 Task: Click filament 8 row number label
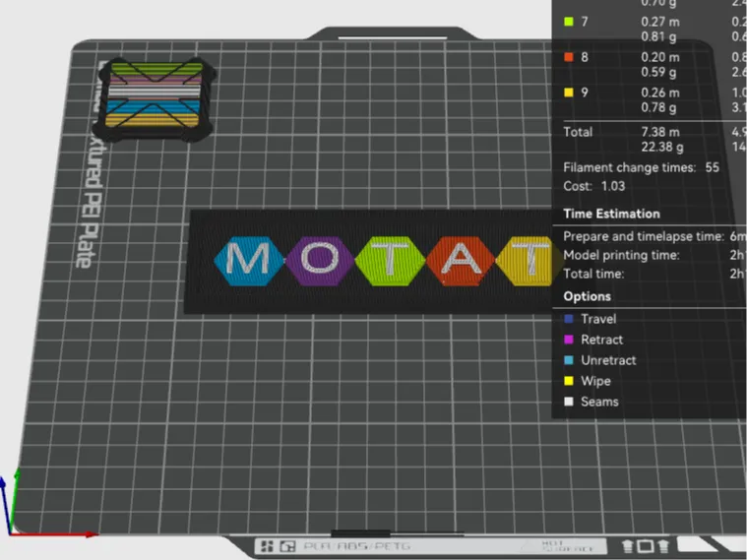point(585,57)
